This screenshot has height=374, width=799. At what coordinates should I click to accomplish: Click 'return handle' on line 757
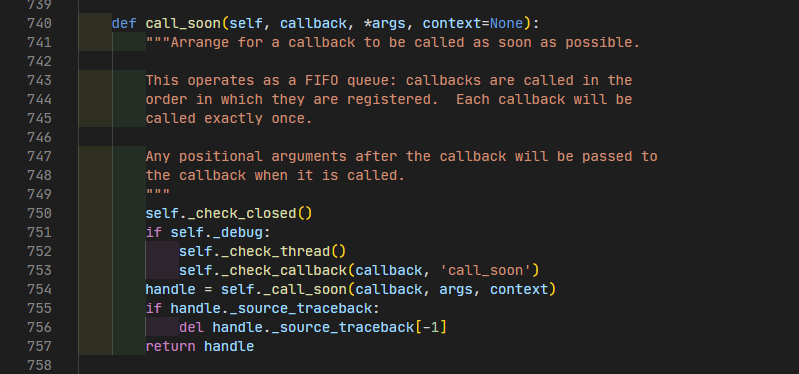point(200,346)
